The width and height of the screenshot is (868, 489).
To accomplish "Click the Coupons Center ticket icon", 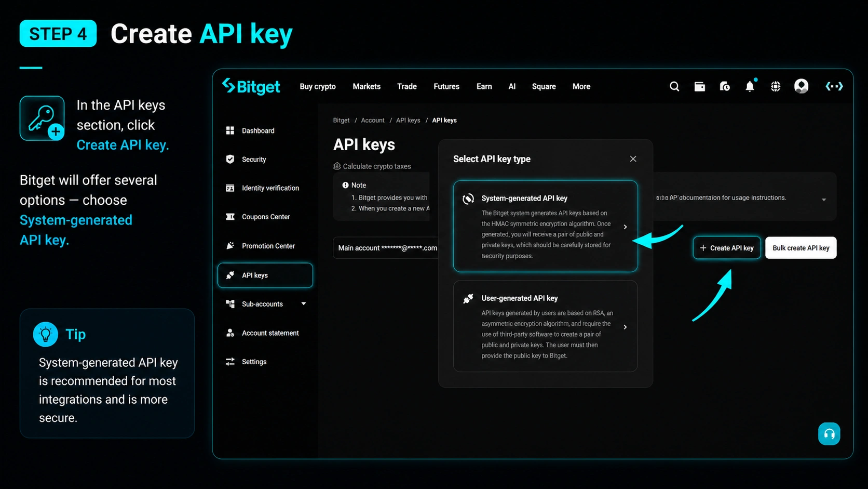I will pos(230,217).
